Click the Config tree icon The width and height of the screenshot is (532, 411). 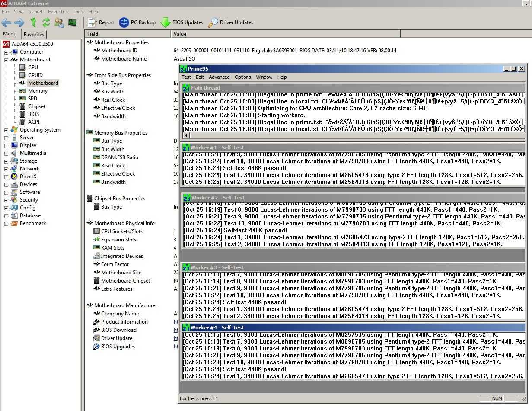[x=14, y=208]
